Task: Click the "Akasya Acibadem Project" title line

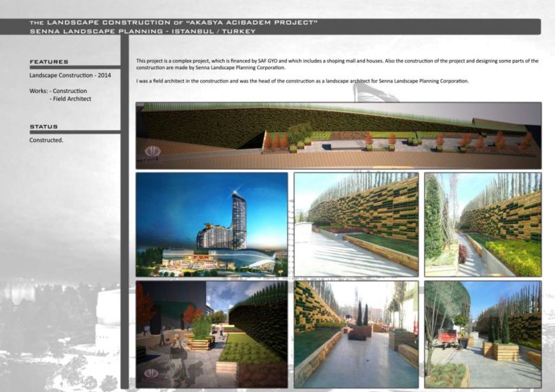Action: click(173, 23)
